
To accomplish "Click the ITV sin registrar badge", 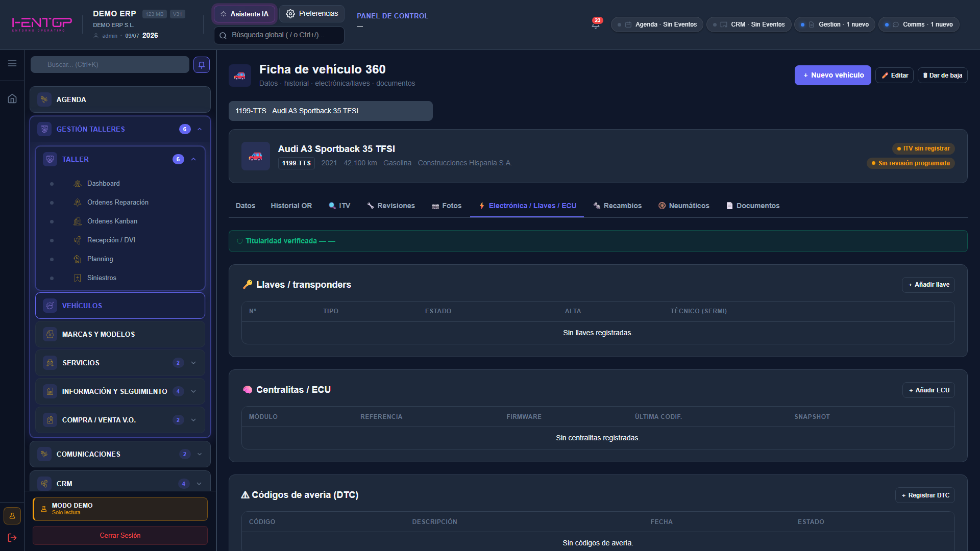I will pos(923,149).
